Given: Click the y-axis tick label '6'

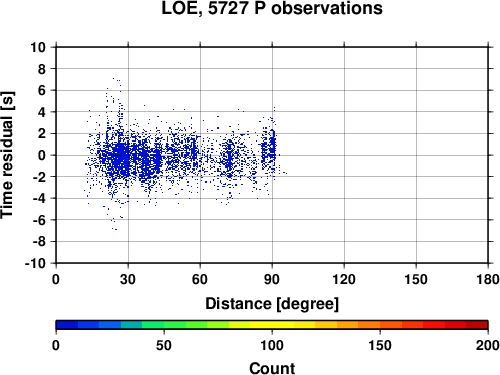Looking at the screenshot, I should pos(42,90).
